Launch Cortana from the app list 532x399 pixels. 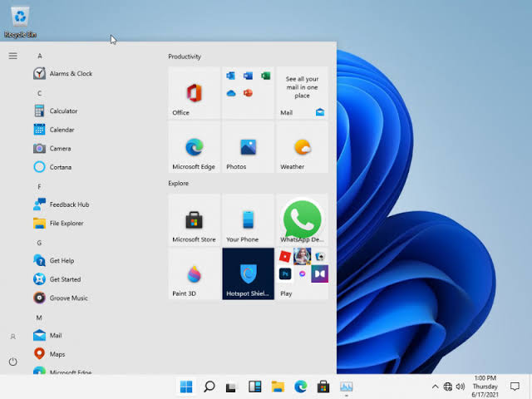point(53,167)
